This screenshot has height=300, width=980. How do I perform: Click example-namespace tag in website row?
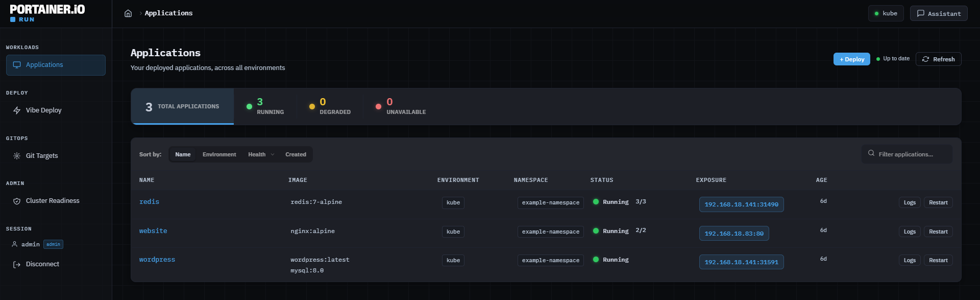(551, 232)
